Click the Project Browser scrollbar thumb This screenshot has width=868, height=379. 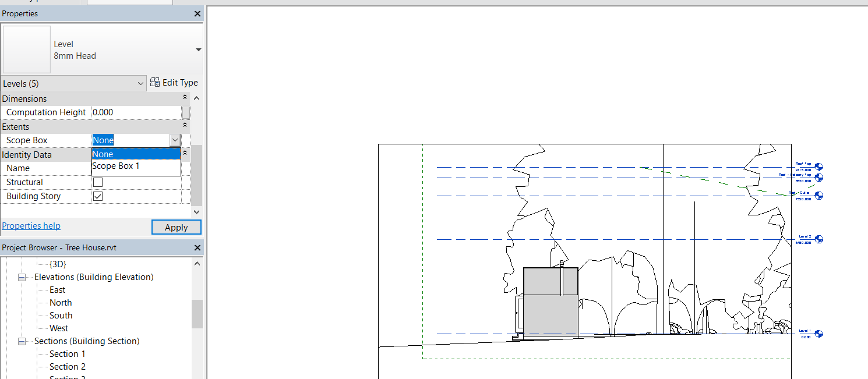point(197,314)
